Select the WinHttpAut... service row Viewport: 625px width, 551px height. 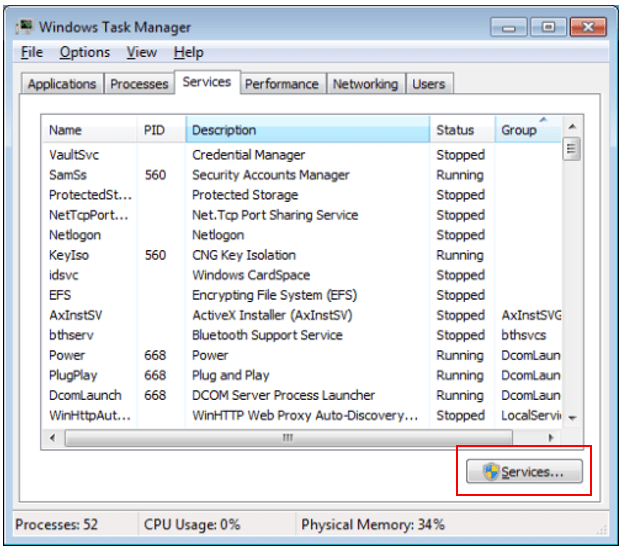tap(302, 415)
